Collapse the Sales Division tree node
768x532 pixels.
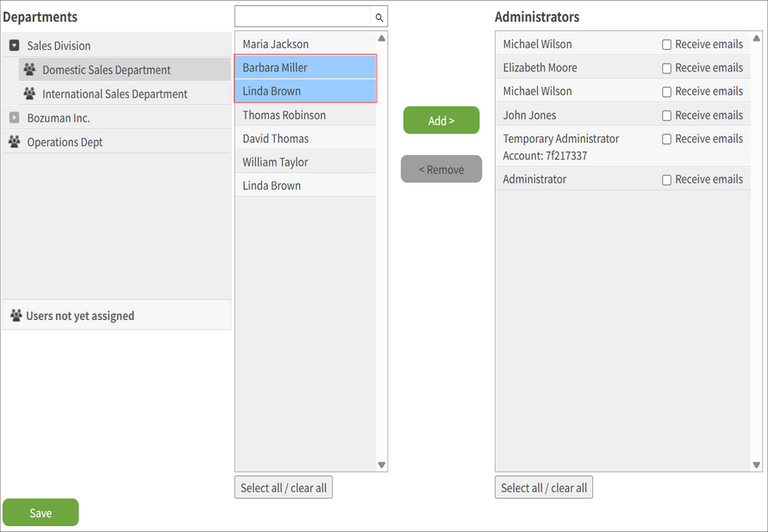tap(14, 45)
